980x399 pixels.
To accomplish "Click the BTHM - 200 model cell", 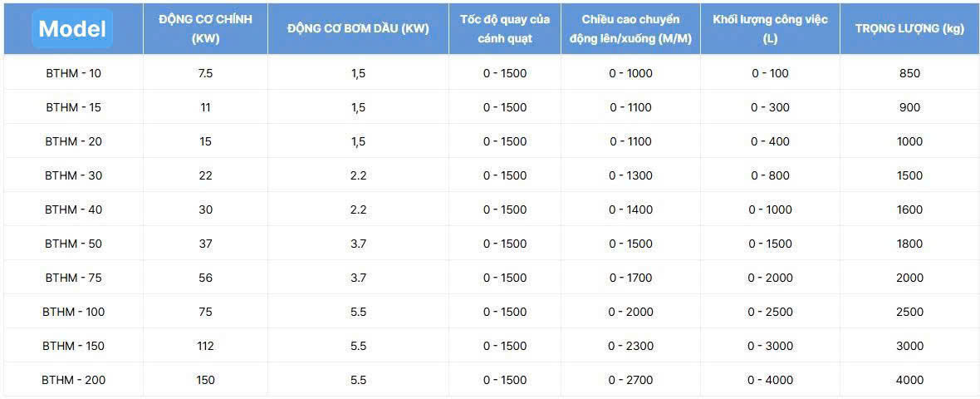I will [x=73, y=380].
